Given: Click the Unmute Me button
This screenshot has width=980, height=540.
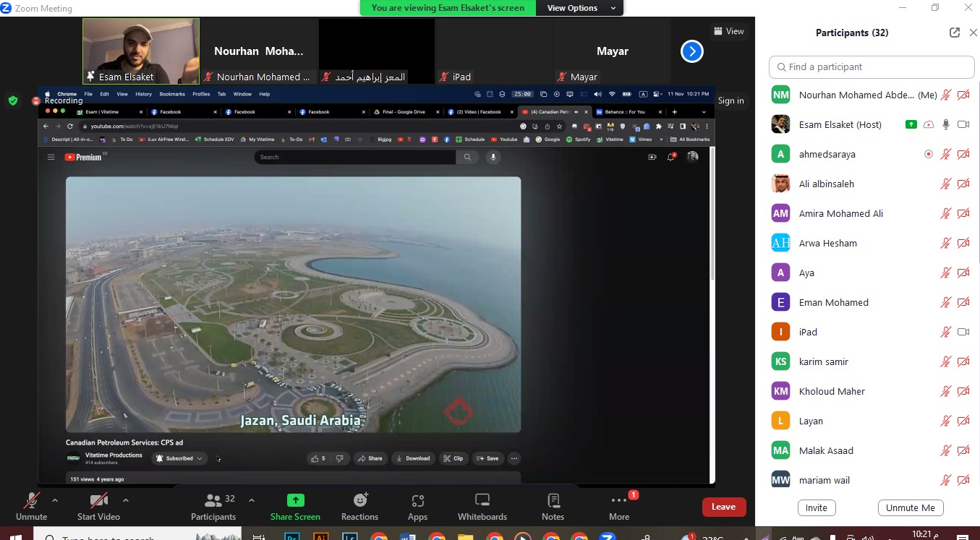Looking at the screenshot, I should point(911,507).
